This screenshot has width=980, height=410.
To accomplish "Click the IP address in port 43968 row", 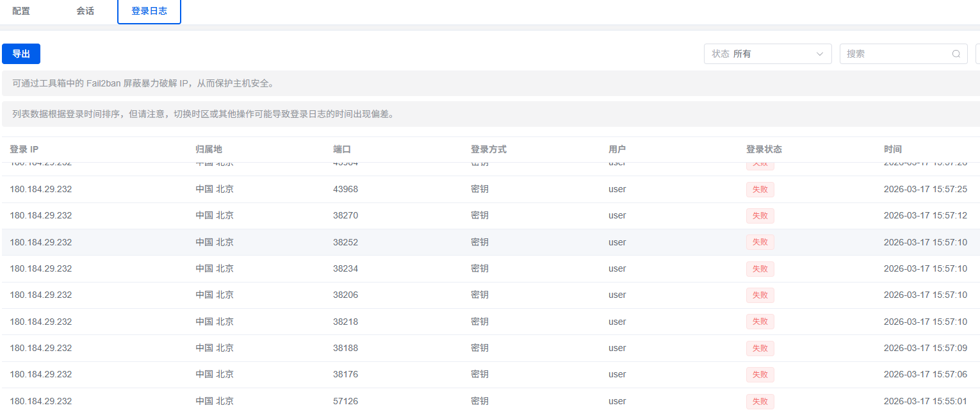I will click(41, 189).
